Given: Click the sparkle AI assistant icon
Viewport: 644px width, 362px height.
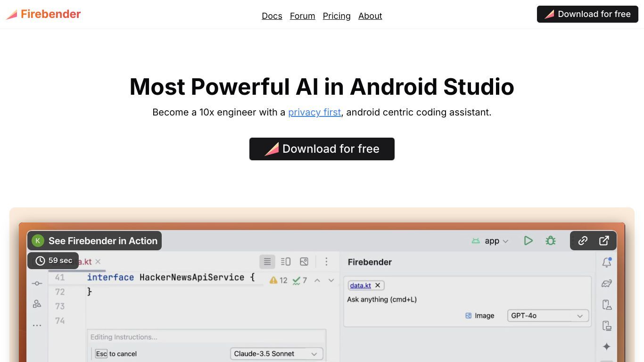Looking at the screenshot, I should pyautogui.click(x=607, y=346).
